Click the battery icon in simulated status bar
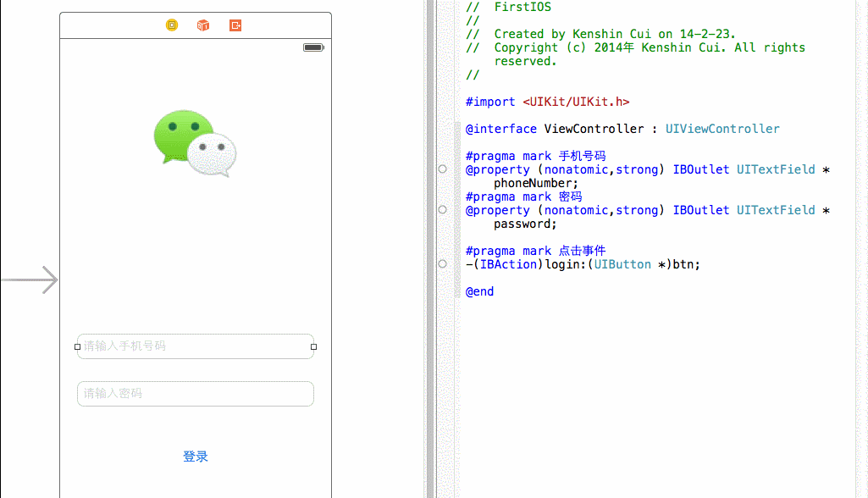Image resolution: width=868 pixels, height=498 pixels. tap(312, 47)
